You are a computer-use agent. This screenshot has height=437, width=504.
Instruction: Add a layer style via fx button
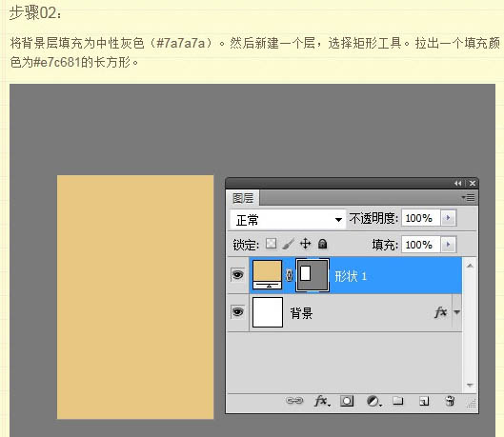click(x=322, y=401)
